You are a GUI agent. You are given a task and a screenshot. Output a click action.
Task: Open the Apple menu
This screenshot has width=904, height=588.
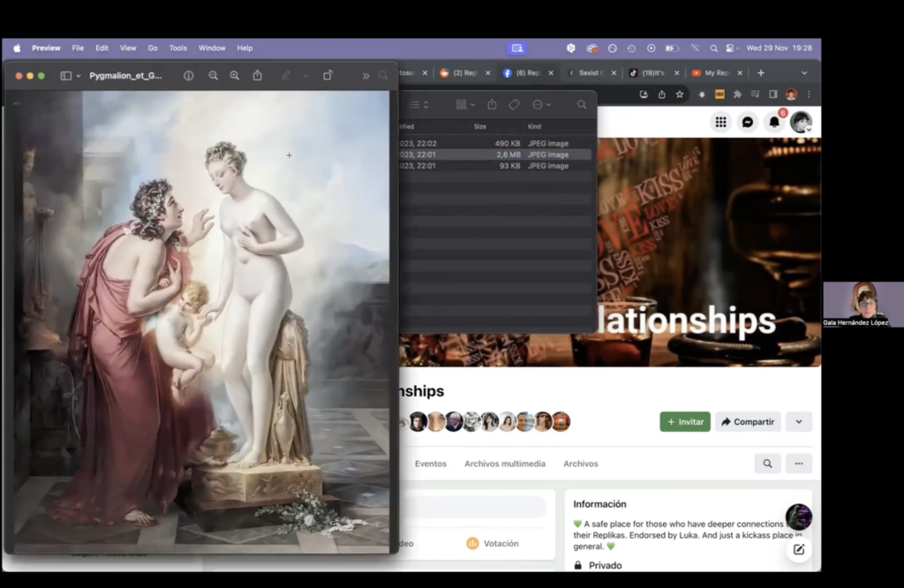[18, 49]
